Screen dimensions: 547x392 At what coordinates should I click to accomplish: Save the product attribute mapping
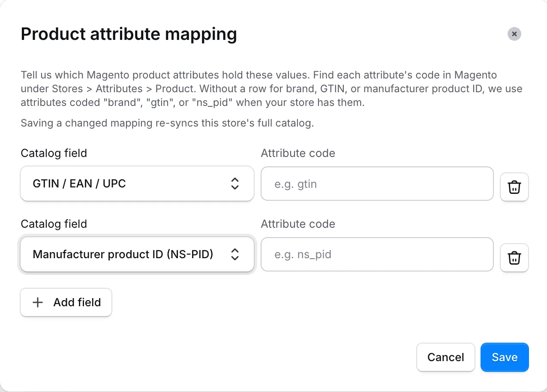pos(505,357)
